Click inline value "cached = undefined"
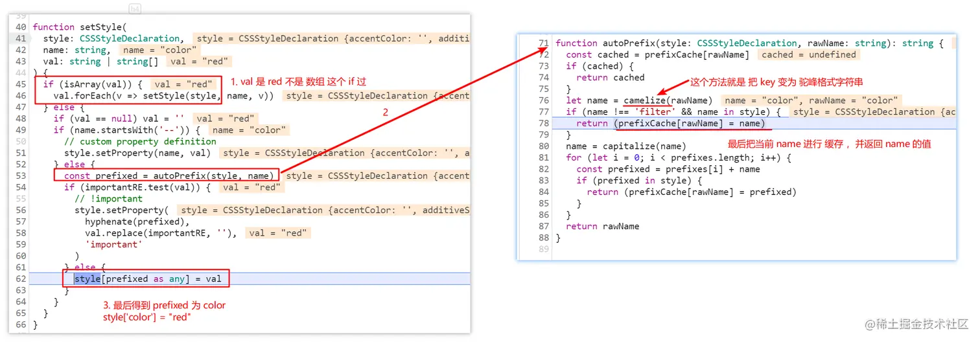 point(808,54)
